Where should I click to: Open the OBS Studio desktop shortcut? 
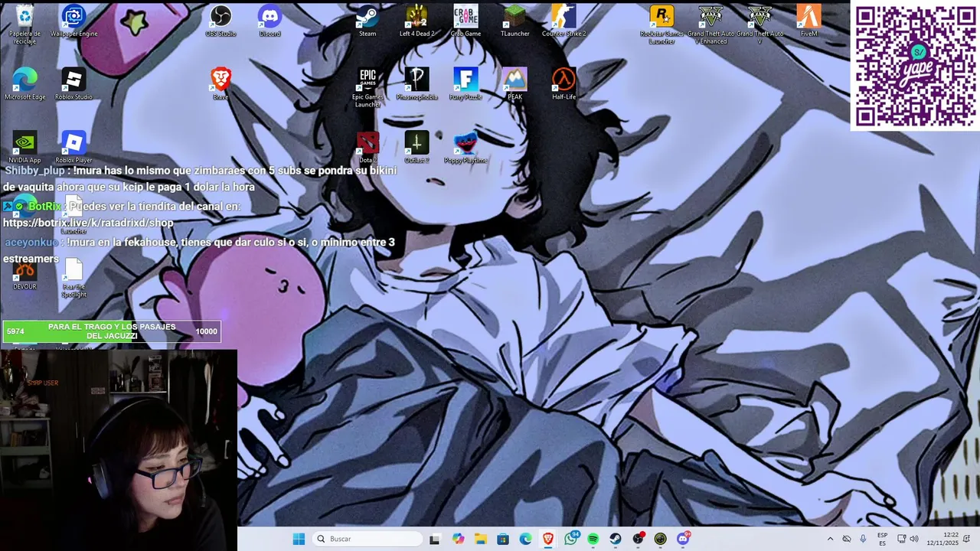pos(220,21)
